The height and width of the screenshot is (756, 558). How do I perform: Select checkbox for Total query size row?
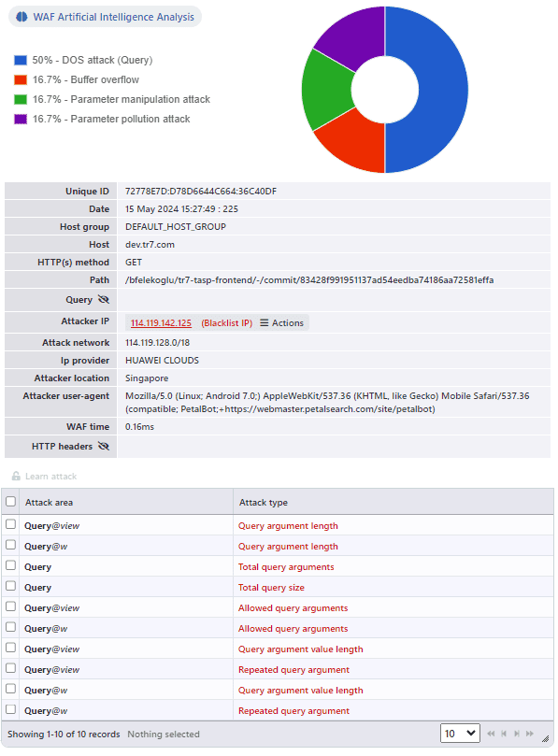pyautogui.click(x=10, y=586)
